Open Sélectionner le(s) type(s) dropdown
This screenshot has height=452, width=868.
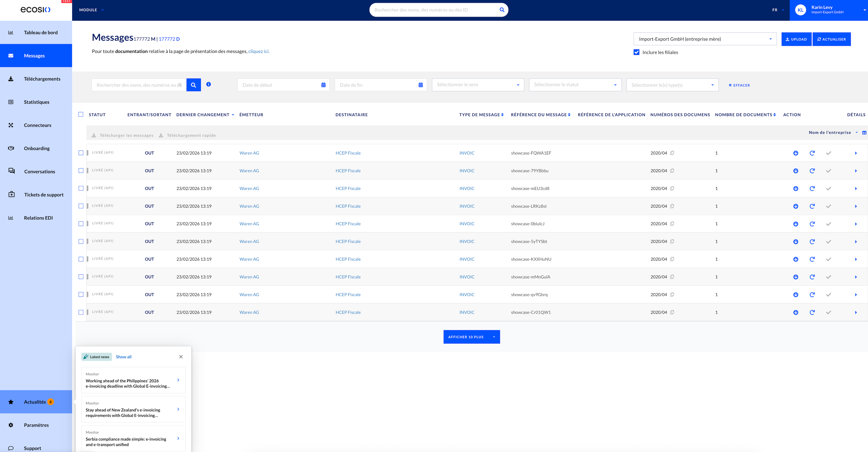click(x=672, y=85)
